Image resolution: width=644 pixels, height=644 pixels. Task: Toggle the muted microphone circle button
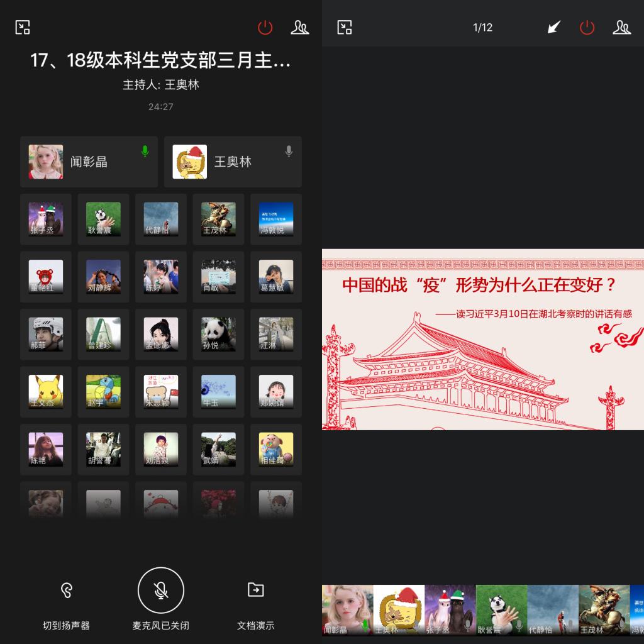click(161, 590)
